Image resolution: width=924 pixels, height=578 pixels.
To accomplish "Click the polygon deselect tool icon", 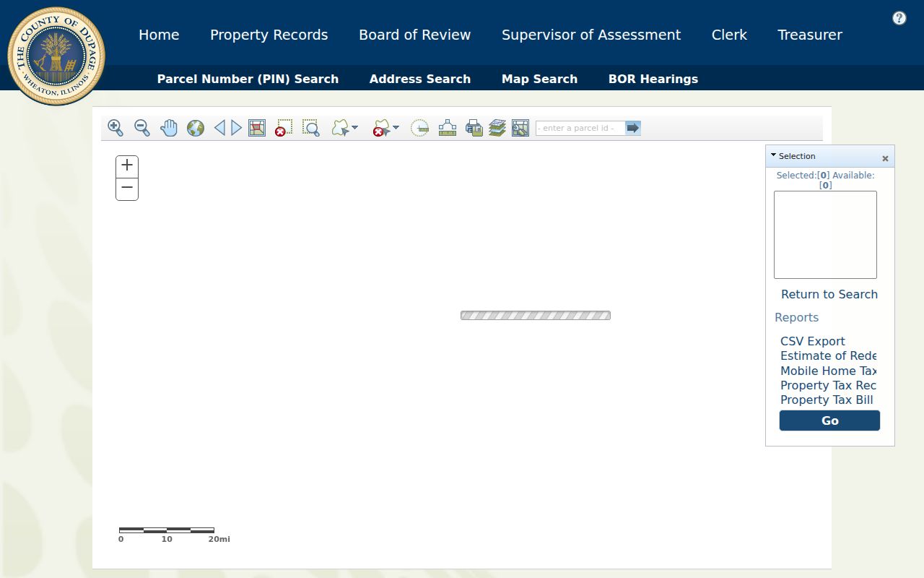I will click(381, 128).
